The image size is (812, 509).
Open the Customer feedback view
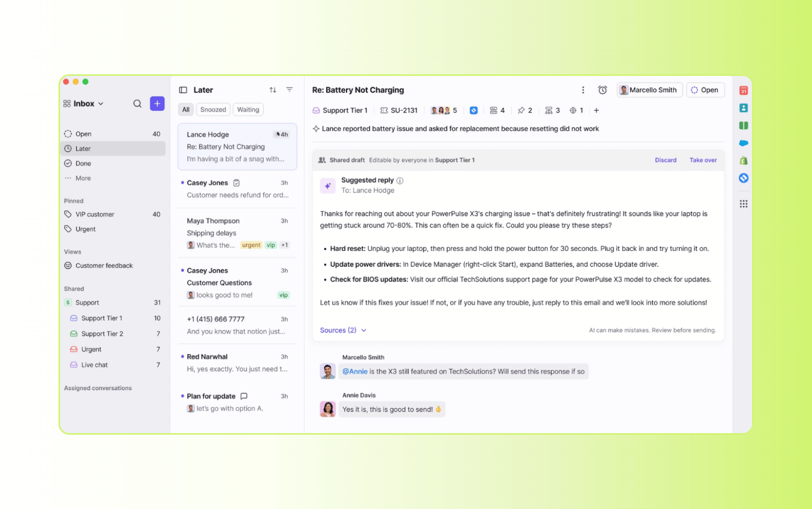113,266
